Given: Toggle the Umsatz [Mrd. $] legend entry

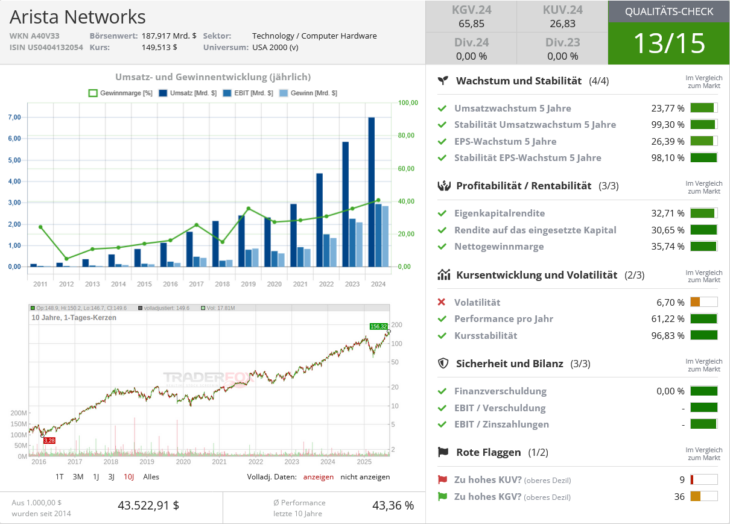Looking at the screenshot, I should [188, 93].
